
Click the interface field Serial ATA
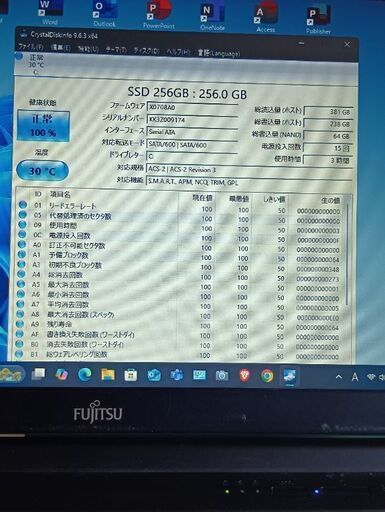192,132
